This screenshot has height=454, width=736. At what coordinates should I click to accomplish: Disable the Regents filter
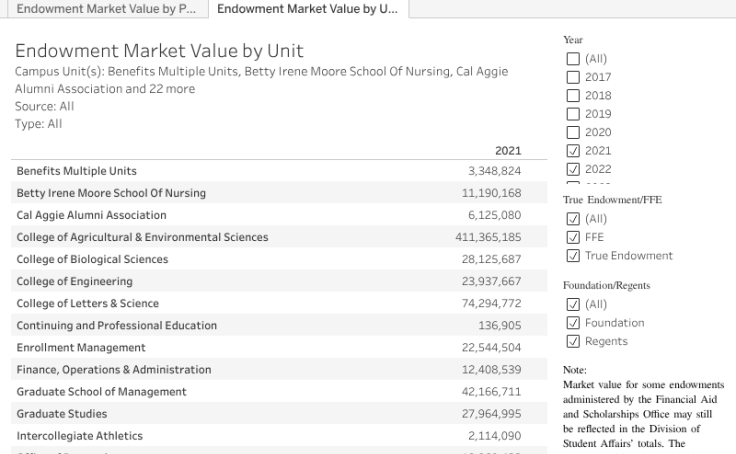(572, 341)
